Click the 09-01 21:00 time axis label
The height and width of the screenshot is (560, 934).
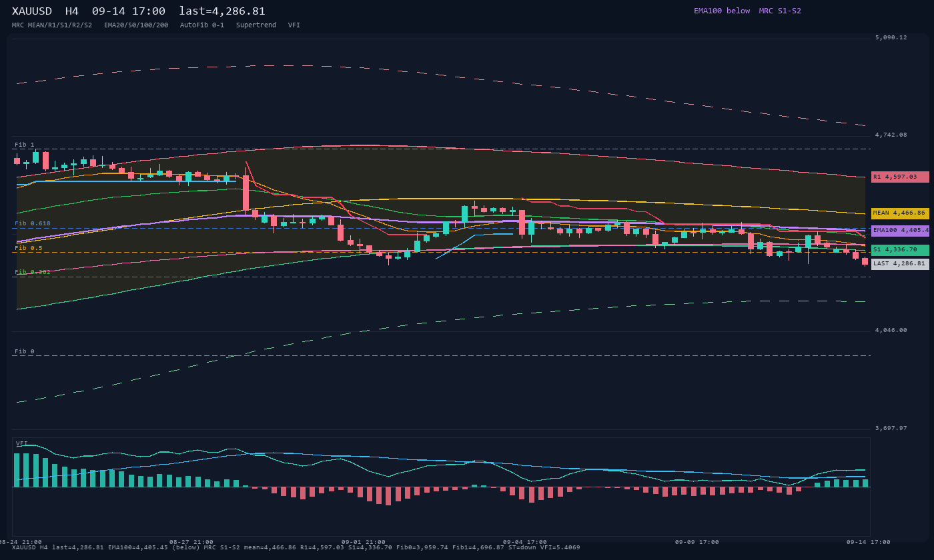click(x=364, y=542)
